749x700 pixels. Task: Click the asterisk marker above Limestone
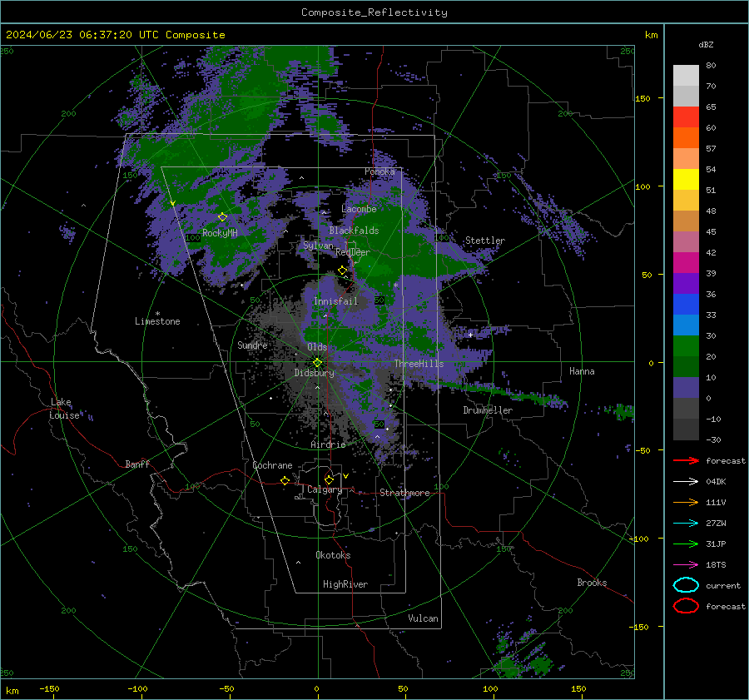157,314
